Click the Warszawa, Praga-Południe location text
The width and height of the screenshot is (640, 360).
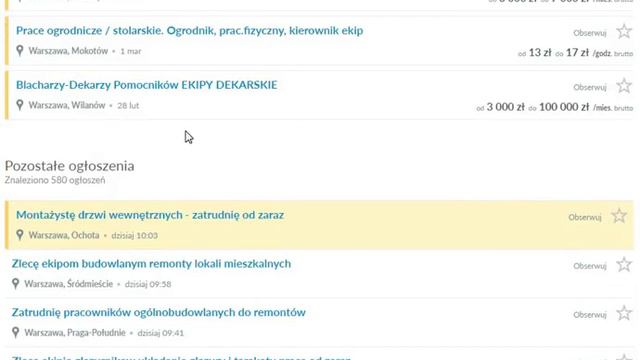click(x=75, y=333)
